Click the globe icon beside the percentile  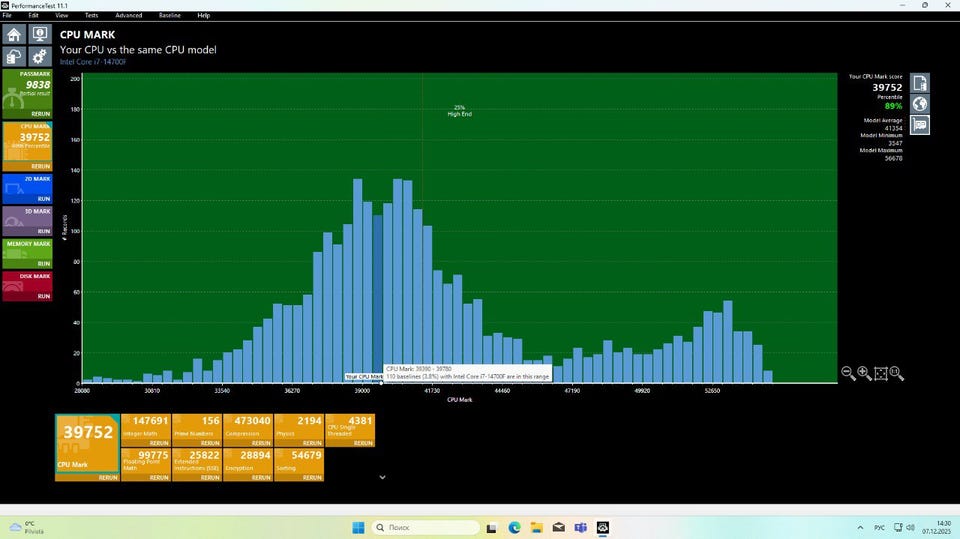point(919,104)
